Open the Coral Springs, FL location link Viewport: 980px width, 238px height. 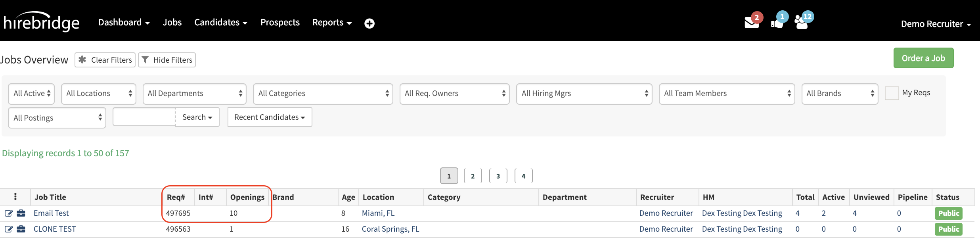(x=390, y=229)
